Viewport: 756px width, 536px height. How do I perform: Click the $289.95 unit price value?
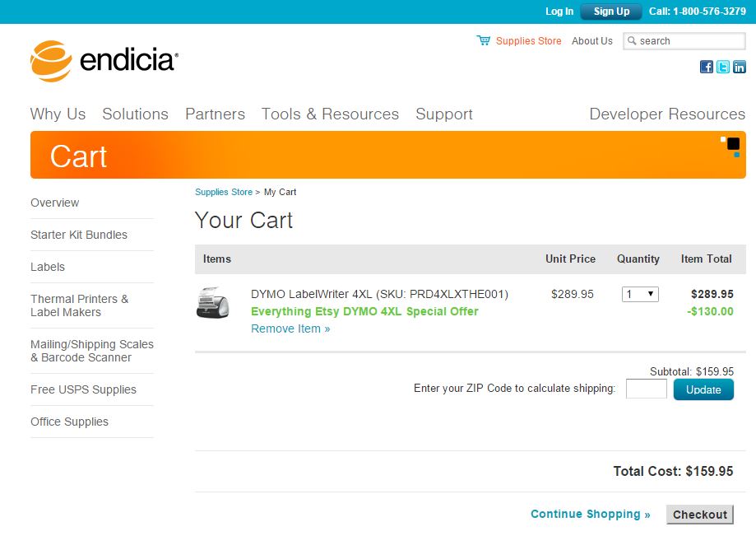573,294
